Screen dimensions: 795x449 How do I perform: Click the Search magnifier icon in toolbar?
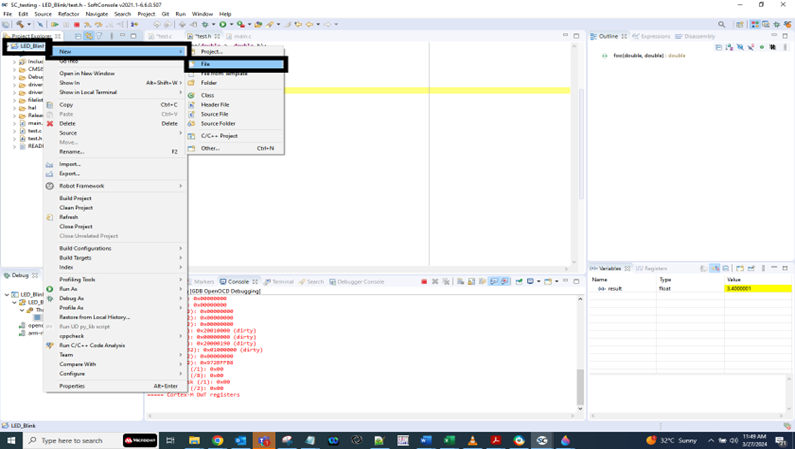pos(721,24)
